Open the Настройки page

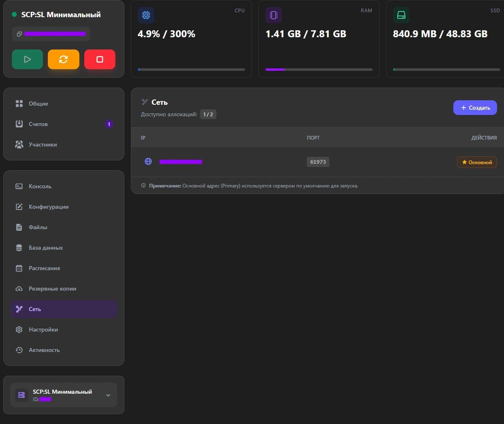[x=64, y=329]
